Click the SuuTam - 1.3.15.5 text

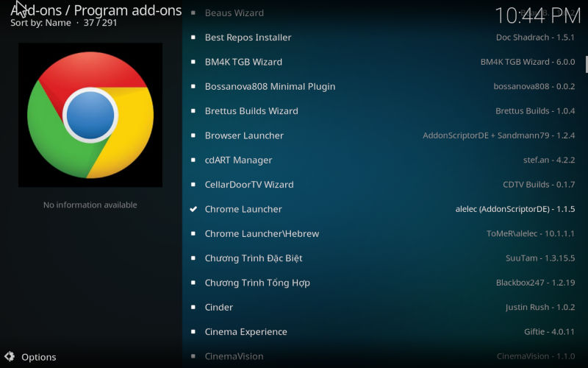(x=540, y=258)
